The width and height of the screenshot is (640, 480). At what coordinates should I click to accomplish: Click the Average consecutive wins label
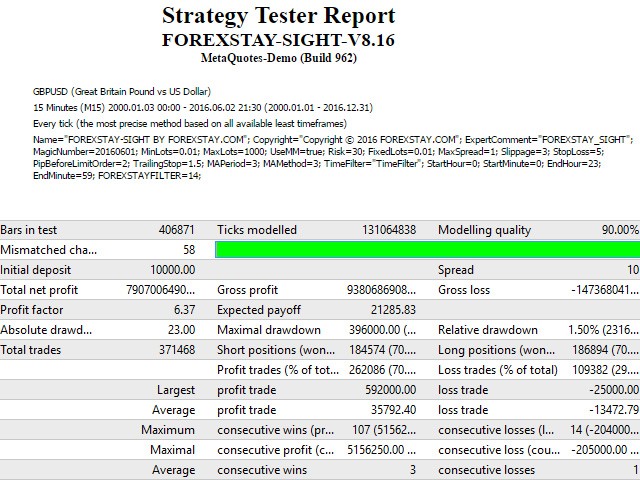click(262, 470)
